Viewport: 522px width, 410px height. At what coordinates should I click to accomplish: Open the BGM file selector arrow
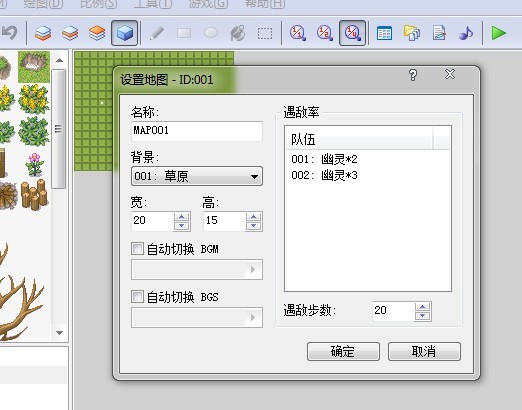pyautogui.click(x=253, y=269)
